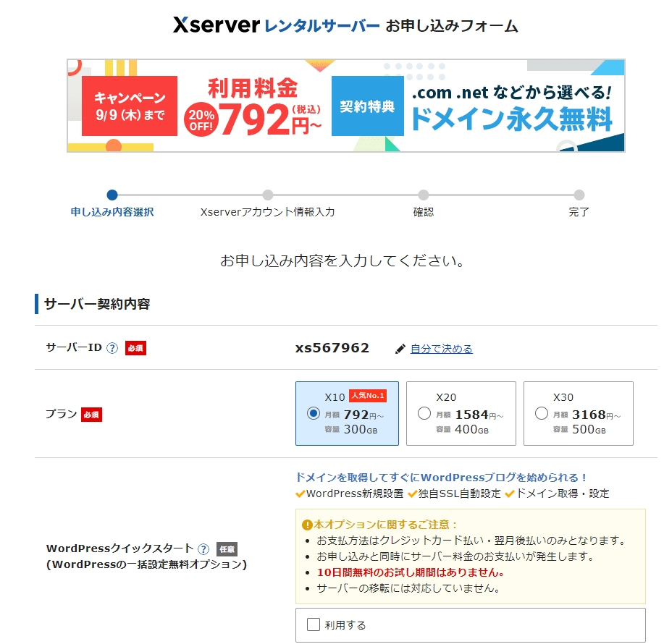Open the 自分で決める link to set server ID
The height and width of the screenshot is (644, 664).
pos(442,349)
